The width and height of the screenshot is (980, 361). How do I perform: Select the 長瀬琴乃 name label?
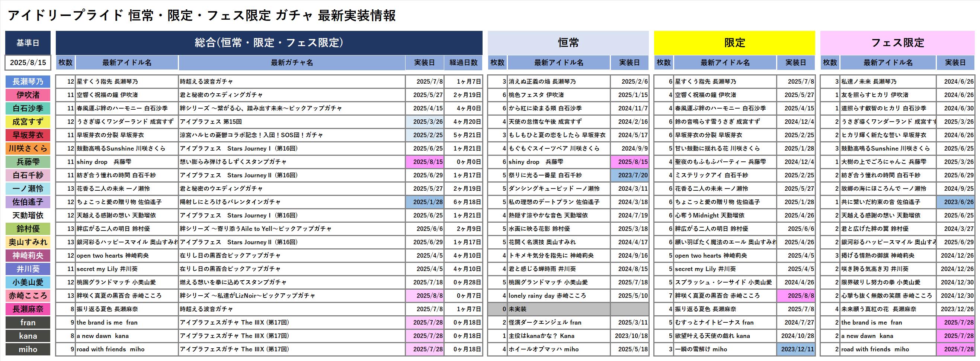(x=28, y=82)
